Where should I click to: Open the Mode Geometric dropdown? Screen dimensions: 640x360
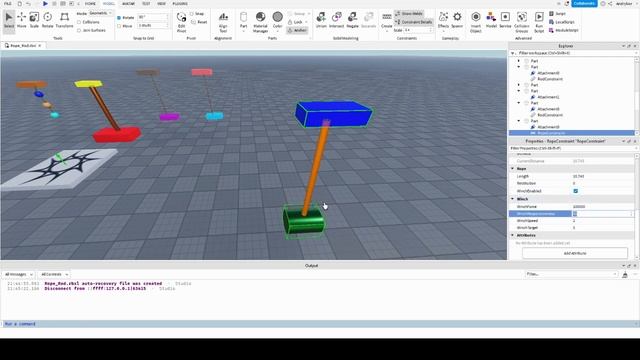point(100,13)
